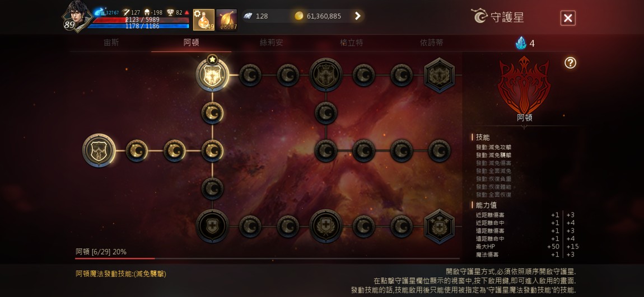Click the red 阿頓 emblem
The image size is (644, 297).
(x=524, y=86)
